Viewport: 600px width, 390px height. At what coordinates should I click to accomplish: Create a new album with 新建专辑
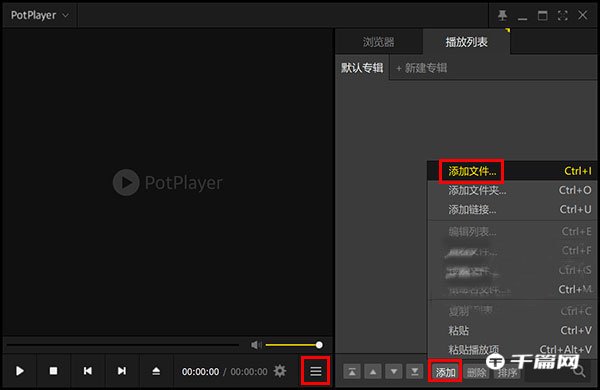tap(422, 68)
